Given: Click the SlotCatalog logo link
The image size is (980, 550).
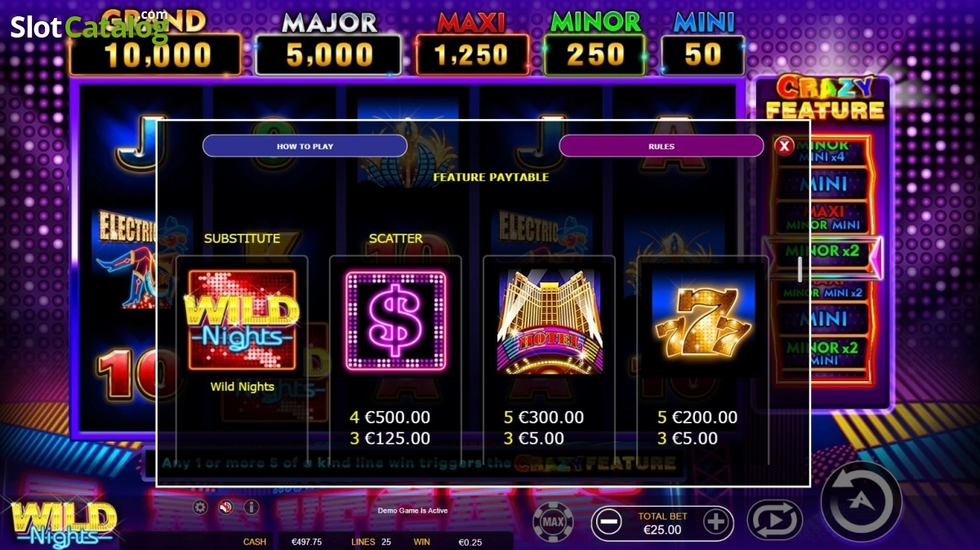Looking at the screenshot, I should pyautogui.click(x=88, y=26).
